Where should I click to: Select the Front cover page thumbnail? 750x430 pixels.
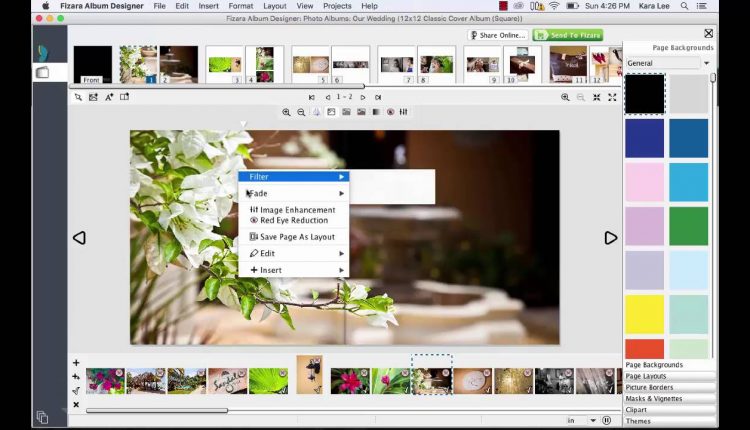pyautogui.click(x=93, y=65)
